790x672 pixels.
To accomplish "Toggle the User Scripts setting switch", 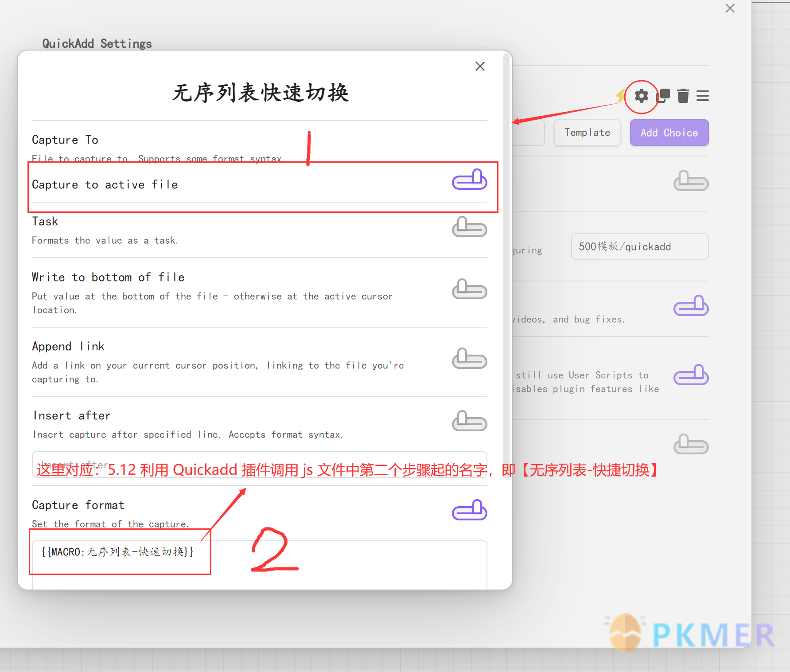I will [x=691, y=375].
